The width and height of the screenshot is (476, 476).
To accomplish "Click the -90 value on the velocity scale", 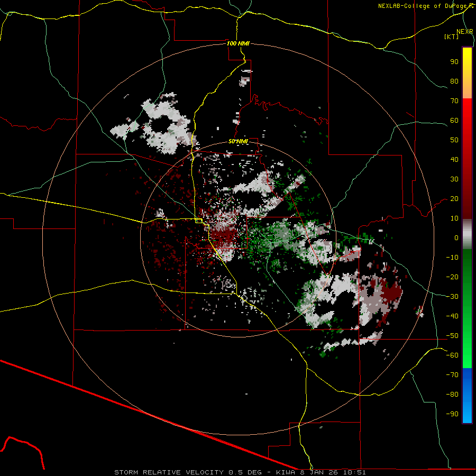I will point(452,414).
